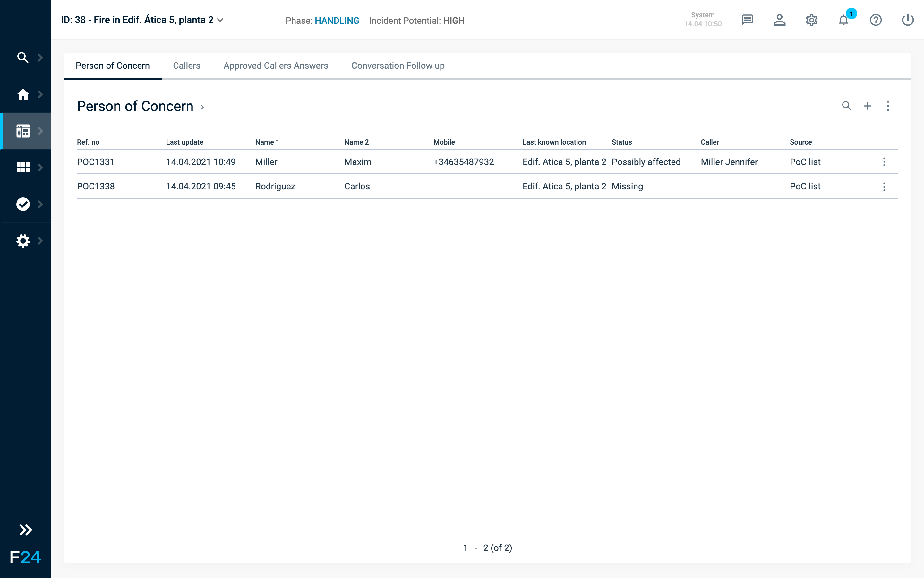Click timestamp 14.04.2021 09:45
This screenshot has height=578, width=924.
click(201, 187)
